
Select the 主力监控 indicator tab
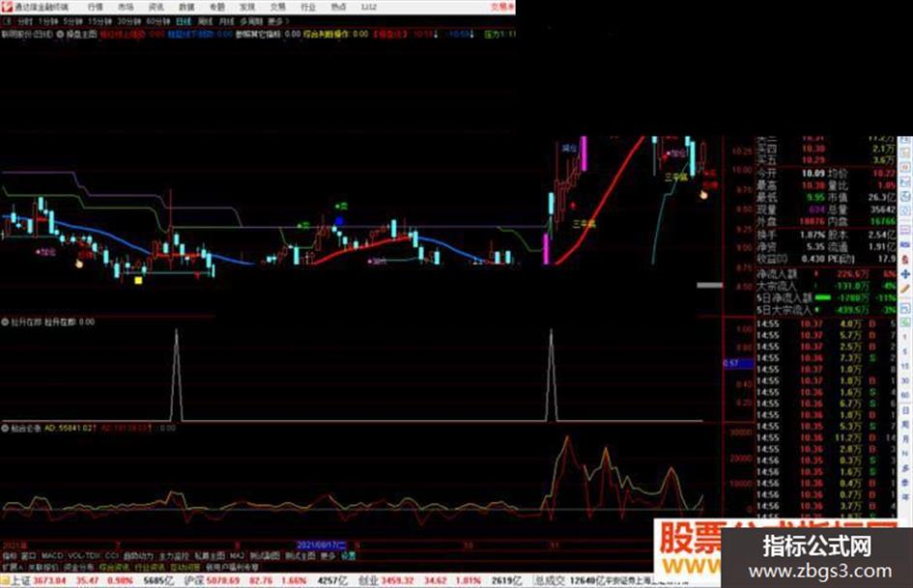click(x=174, y=556)
